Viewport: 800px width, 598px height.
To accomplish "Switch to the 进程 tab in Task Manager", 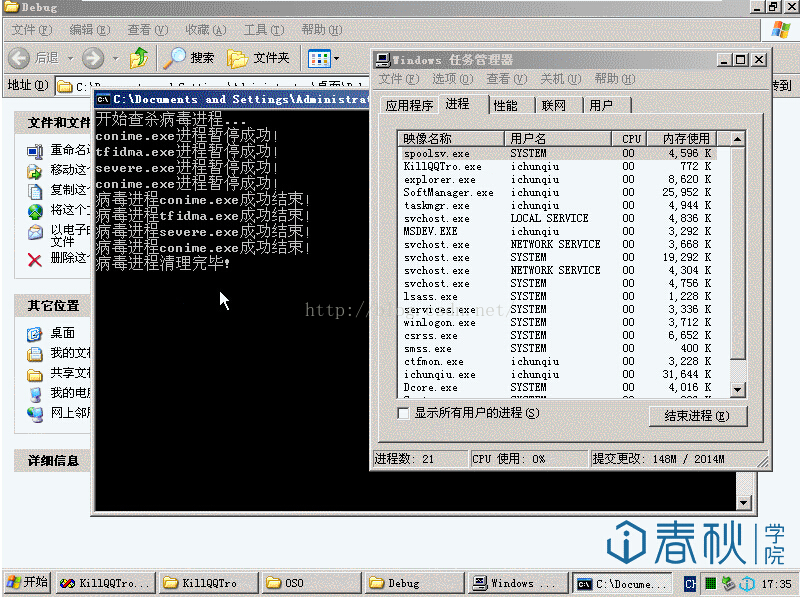I will tap(458, 104).
